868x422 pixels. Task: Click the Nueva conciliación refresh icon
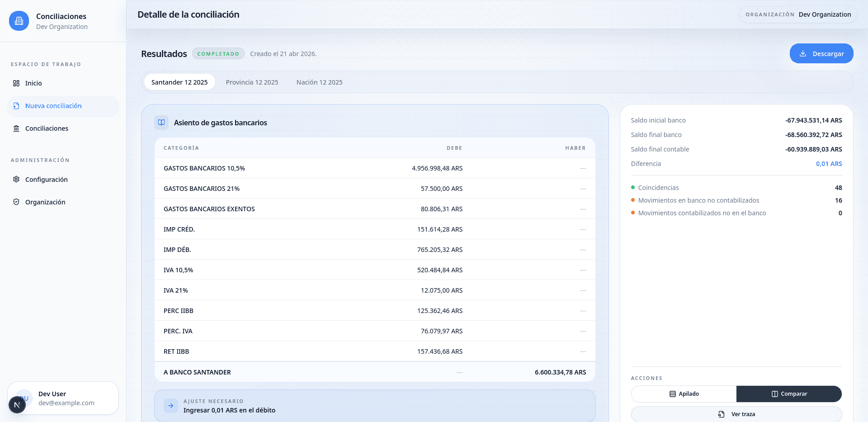[16, 106]
